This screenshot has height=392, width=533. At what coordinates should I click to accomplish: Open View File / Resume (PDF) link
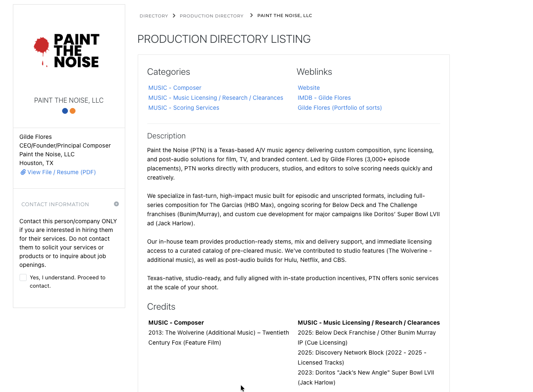[62, 172]
